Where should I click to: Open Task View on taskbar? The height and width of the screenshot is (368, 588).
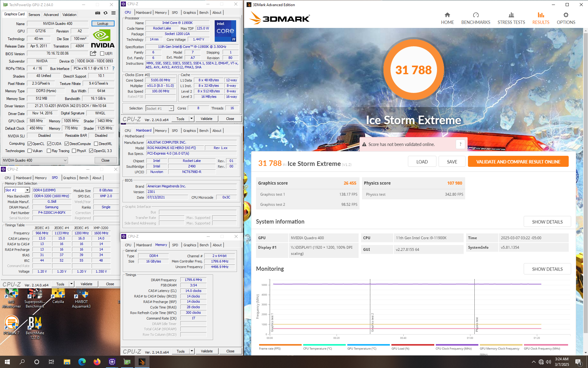(x=51, y=362)
